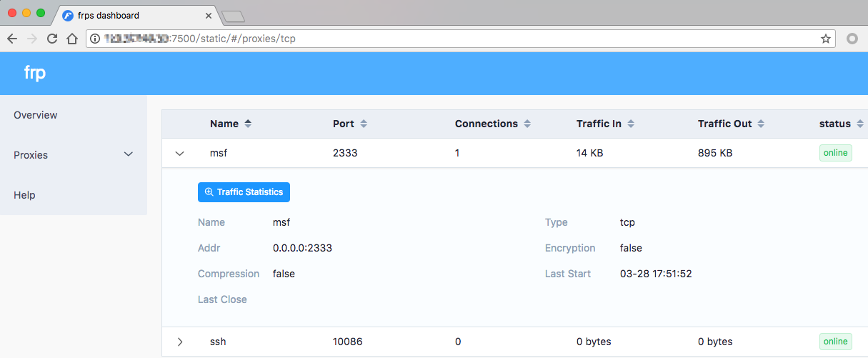
Task: Close the frps dashboard tab
Action: 209,15
